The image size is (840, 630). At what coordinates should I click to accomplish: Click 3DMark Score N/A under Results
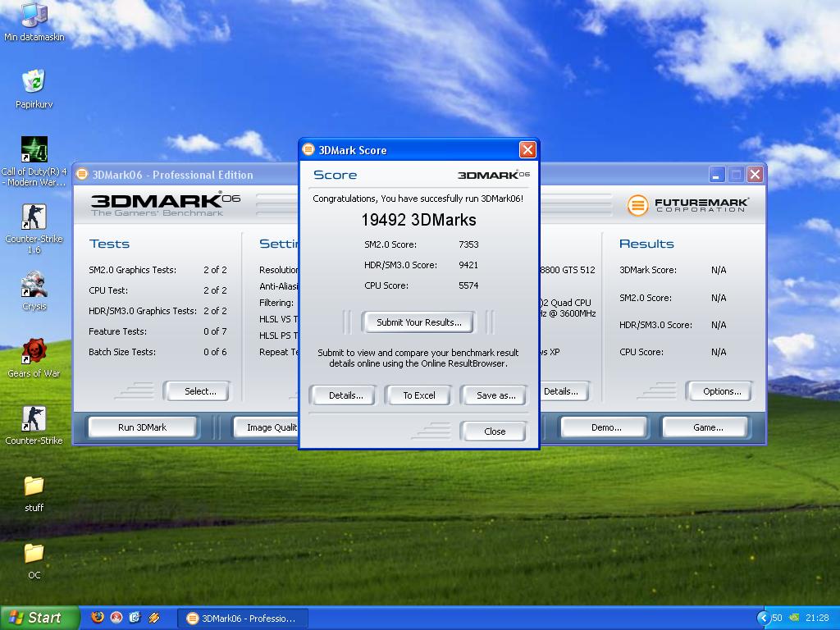673,270
